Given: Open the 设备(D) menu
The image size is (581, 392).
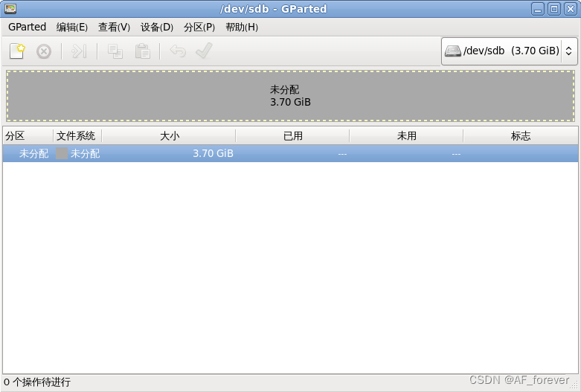Looking at the screenshot, I should (x=157, y=27).
